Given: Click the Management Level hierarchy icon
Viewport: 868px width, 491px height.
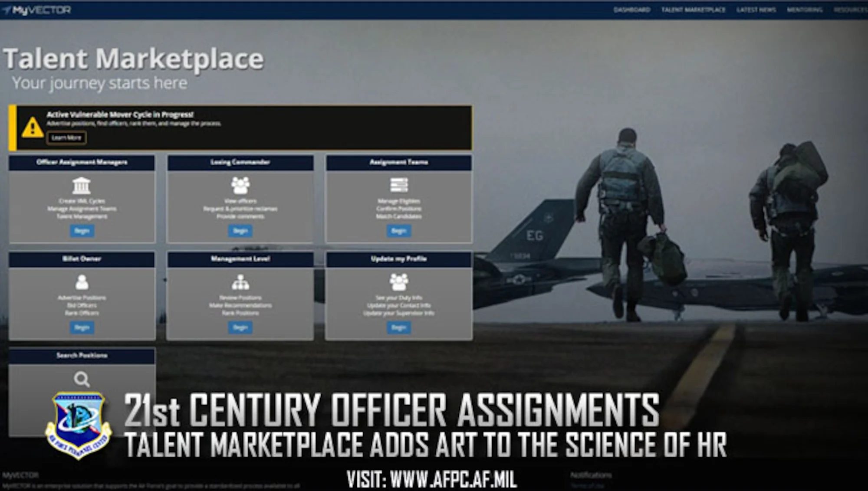Looking at the screenshot, I should (240, 282).
